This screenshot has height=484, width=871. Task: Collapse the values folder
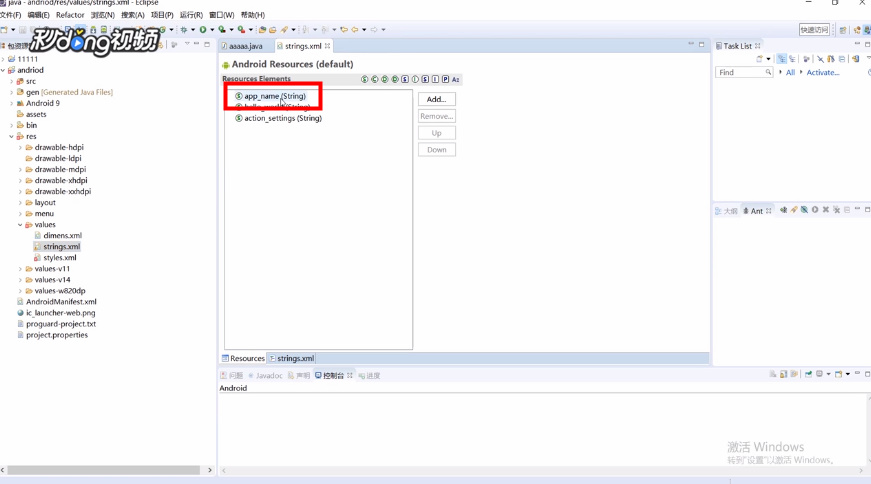[21, 224]
